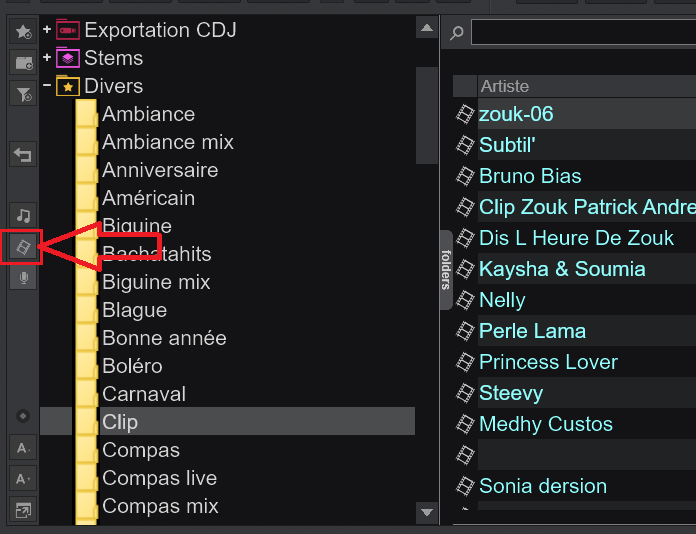Viewport: 696px width, 534px height.
Task: Toggle the karaoke microphone filter
Action: (23, 278)
